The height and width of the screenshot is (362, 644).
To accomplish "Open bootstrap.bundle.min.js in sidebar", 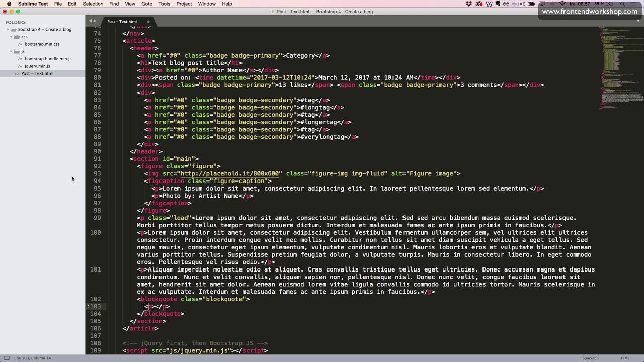I will coord(48,59).
